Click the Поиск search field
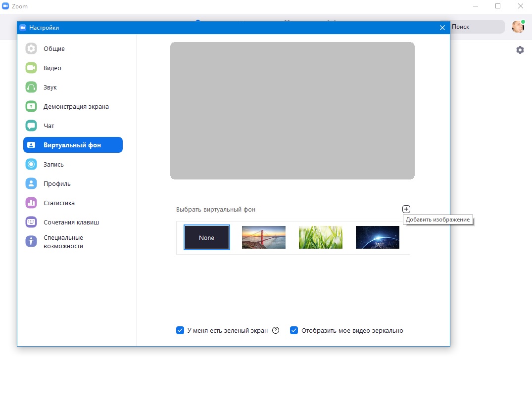The height and width of the screenshot is (398, 532). [475, 27]
